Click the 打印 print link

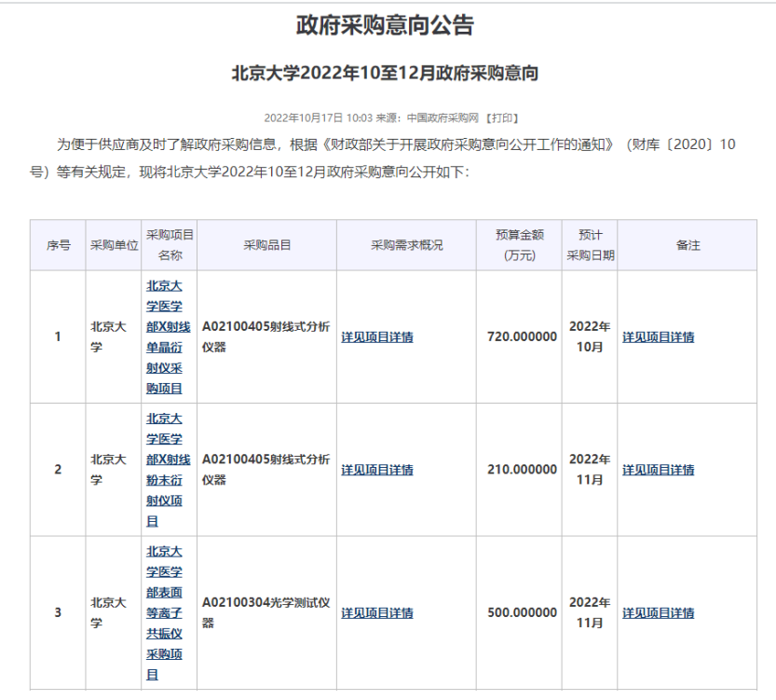(x=502, y=117)
